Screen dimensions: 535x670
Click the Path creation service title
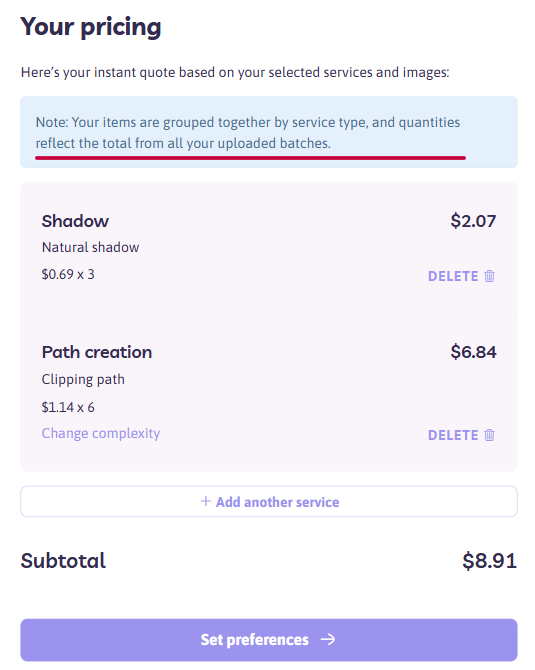tap(97, 353)
